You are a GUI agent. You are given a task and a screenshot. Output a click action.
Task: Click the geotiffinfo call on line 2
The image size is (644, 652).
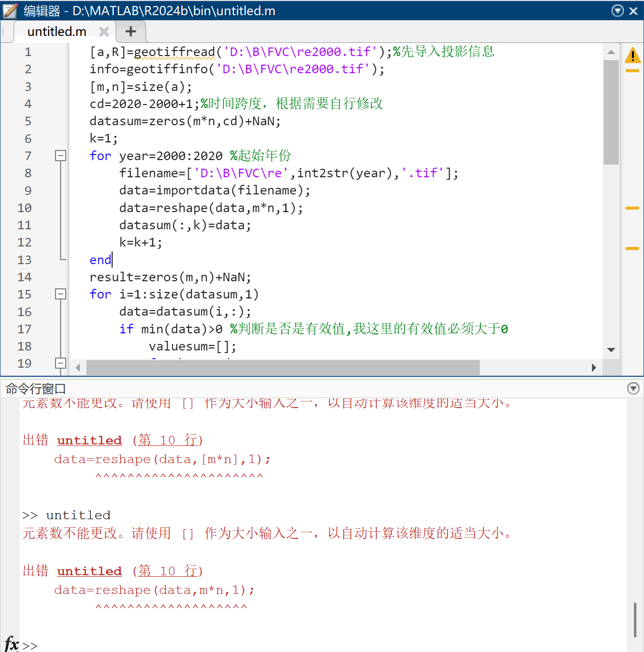237,69
